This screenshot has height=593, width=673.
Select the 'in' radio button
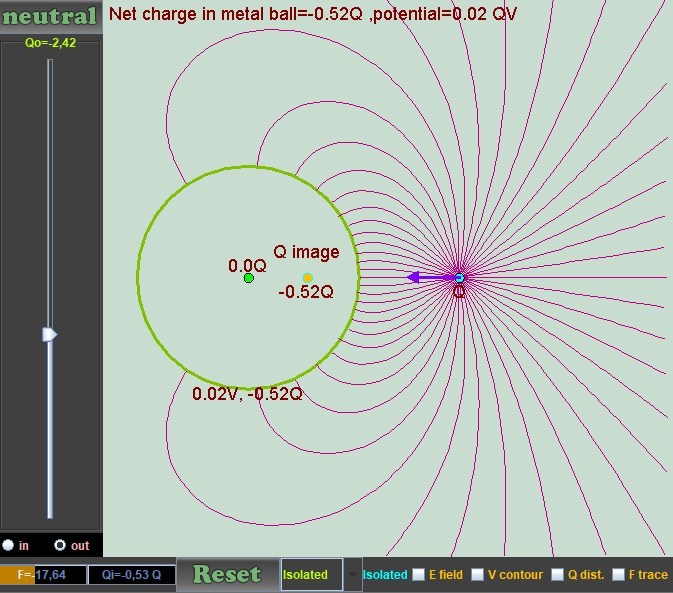[x=8, y=545]
